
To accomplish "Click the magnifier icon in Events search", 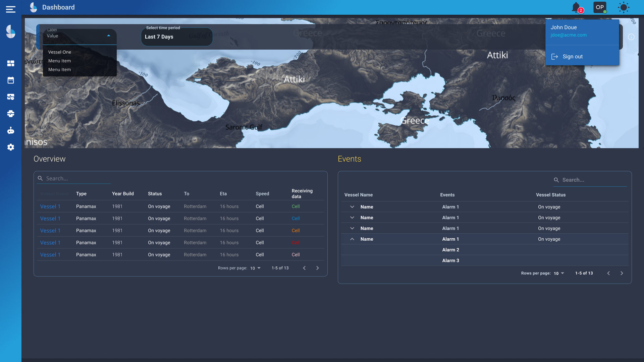I will (x=556, y=180).
